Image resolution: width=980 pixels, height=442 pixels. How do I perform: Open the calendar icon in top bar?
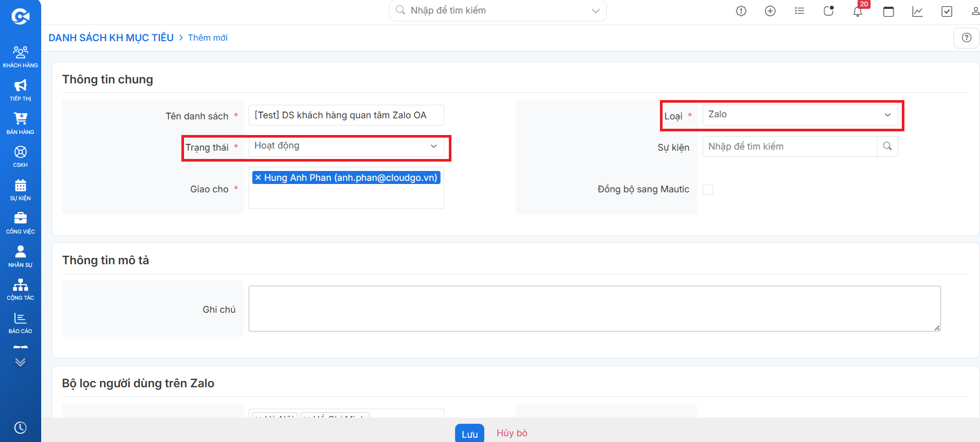pyautogui.click(x=889, y=11)
